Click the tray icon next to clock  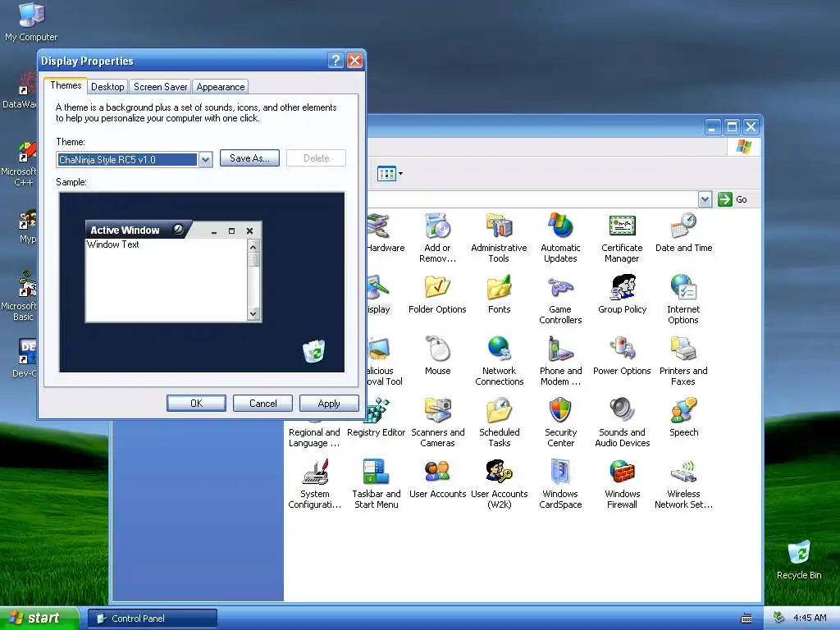point(778,619)
